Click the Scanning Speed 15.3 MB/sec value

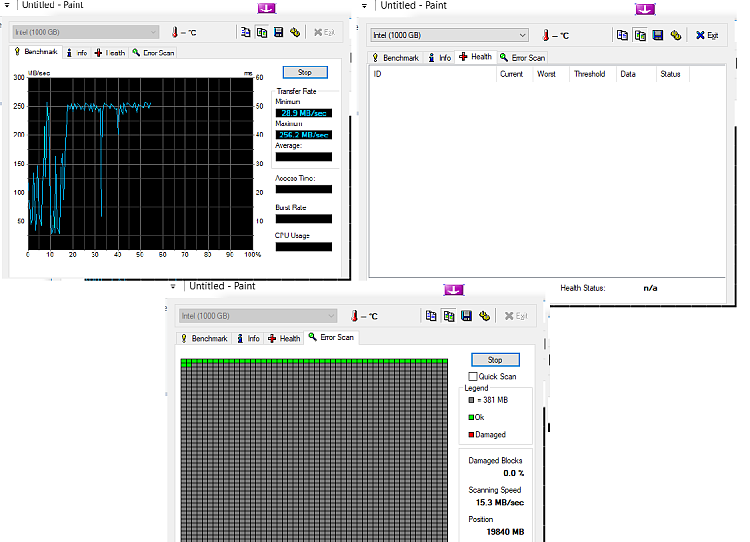[500, 502]
